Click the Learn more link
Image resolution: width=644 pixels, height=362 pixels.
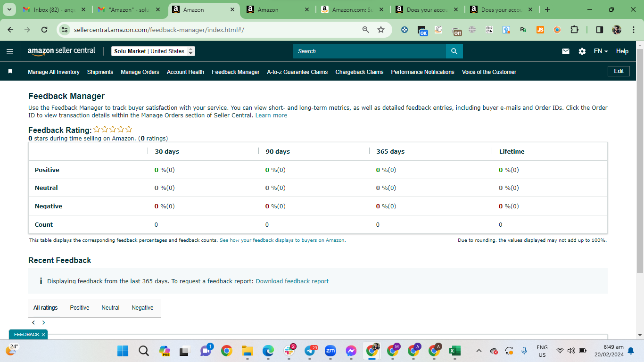[271, 115]
